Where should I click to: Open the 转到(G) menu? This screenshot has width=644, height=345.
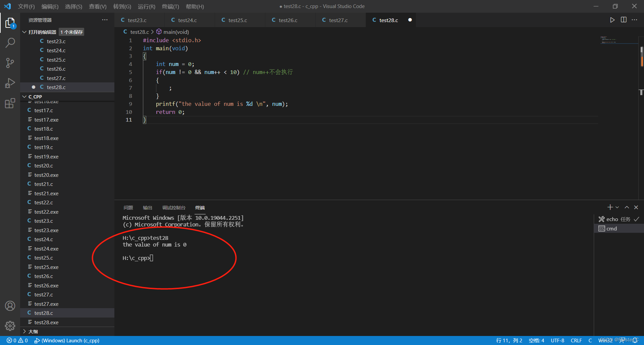pos(122,6)
